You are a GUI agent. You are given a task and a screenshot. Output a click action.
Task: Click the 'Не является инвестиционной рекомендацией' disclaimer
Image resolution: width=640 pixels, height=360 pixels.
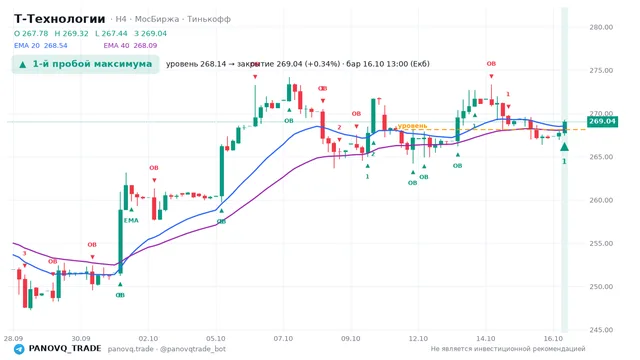tap(508, 349)
